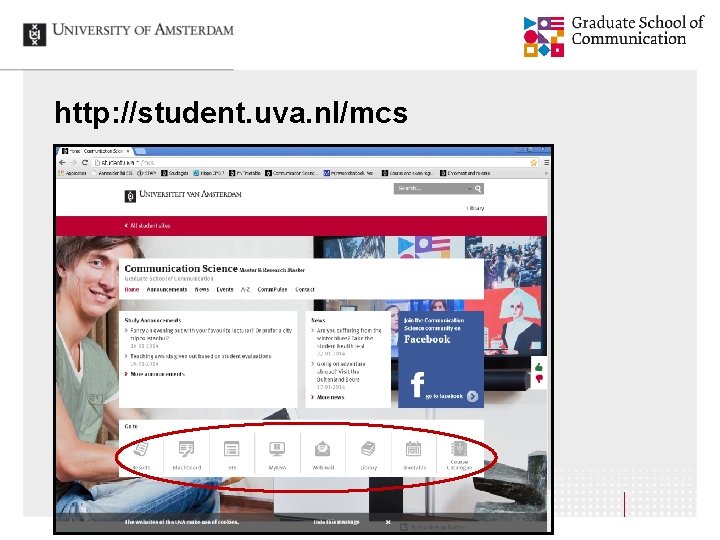
Task: Open the Communication Science bookmark
Action: coord(291,173)
